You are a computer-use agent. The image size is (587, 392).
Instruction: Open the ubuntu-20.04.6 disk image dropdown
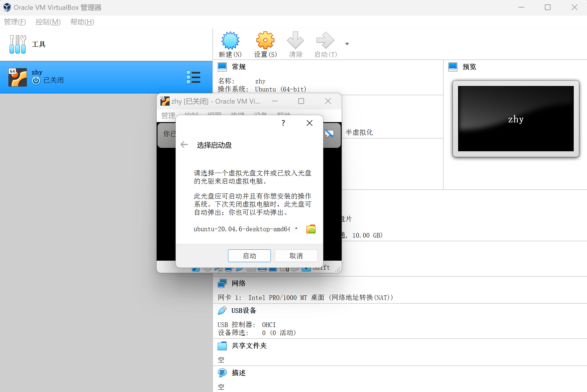click(246, 229)
